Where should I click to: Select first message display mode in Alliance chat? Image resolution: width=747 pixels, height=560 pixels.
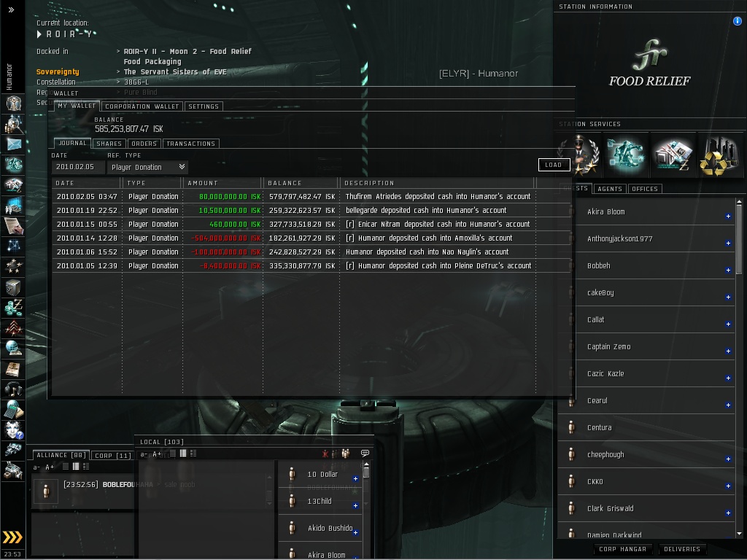(66, 467)
